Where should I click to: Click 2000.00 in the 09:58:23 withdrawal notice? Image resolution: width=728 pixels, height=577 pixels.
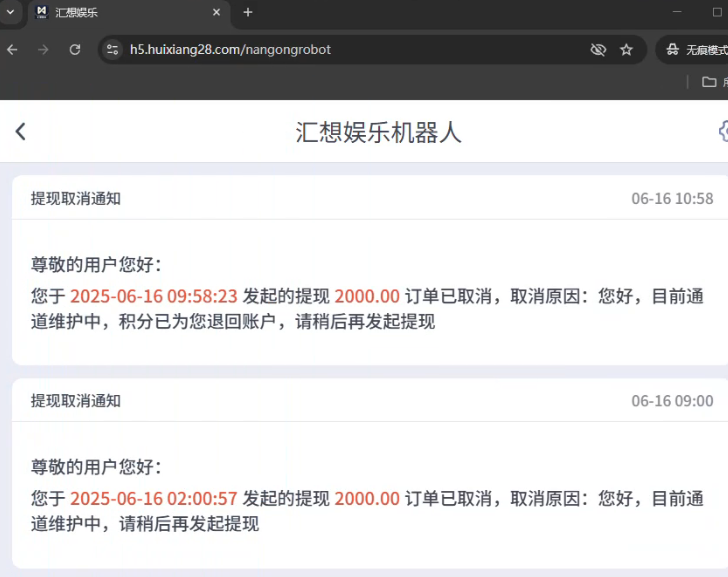coord(367,296)
